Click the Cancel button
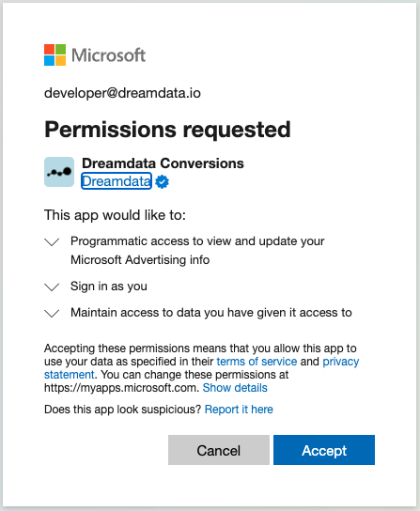Image resolution: width=420 pixels, height=511 pixels. pyautogui.click(x=219, y=450)
